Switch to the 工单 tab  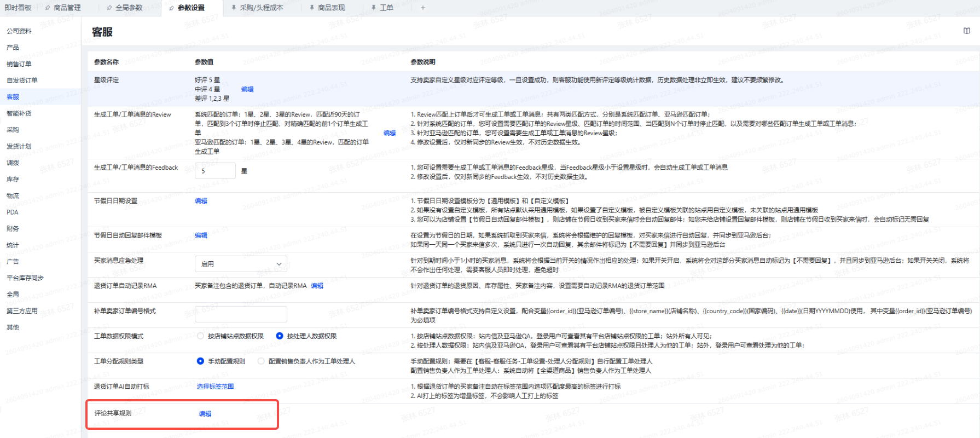tap(386, 8)
